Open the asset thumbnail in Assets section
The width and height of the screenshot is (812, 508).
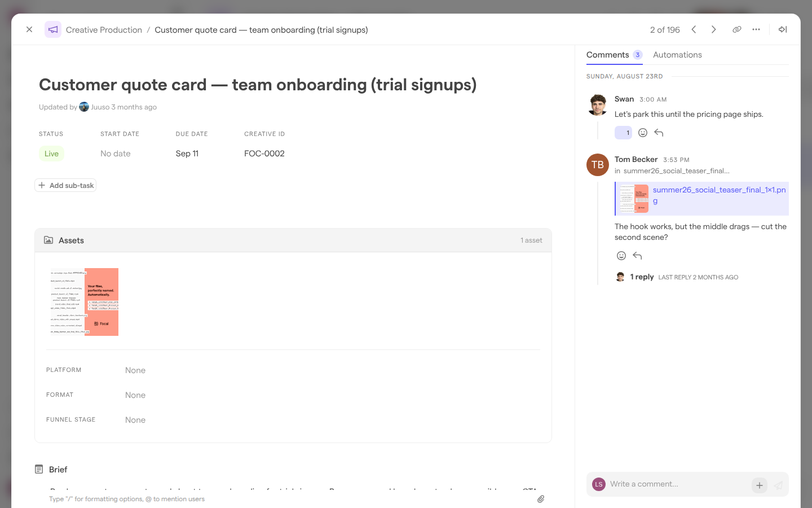click(x=85, y=302)
